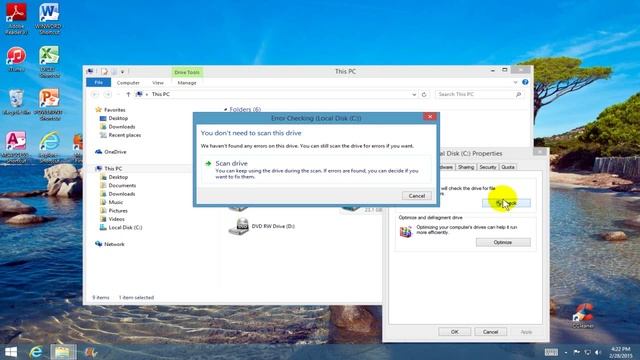Click Cancel in Local Disk Properties
Screen dimensions: 640x360
click(x=490, y=332)
